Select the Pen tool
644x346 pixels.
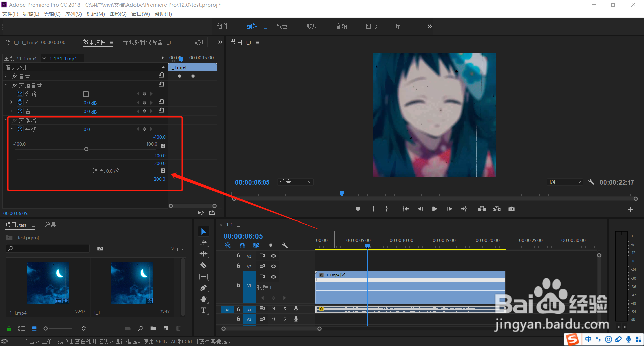pyautogui.click(x=203, y=288)
